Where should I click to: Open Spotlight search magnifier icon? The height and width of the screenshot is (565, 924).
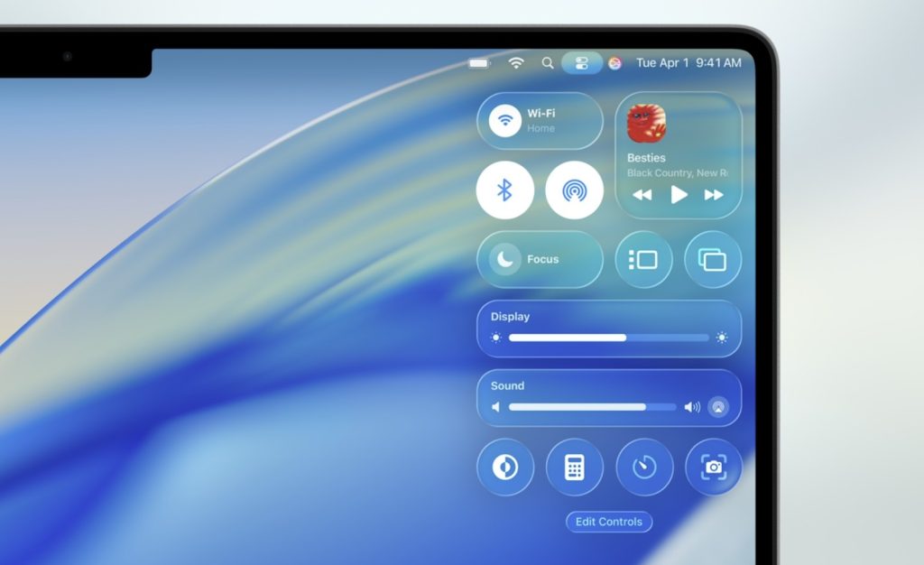point(548,63)
